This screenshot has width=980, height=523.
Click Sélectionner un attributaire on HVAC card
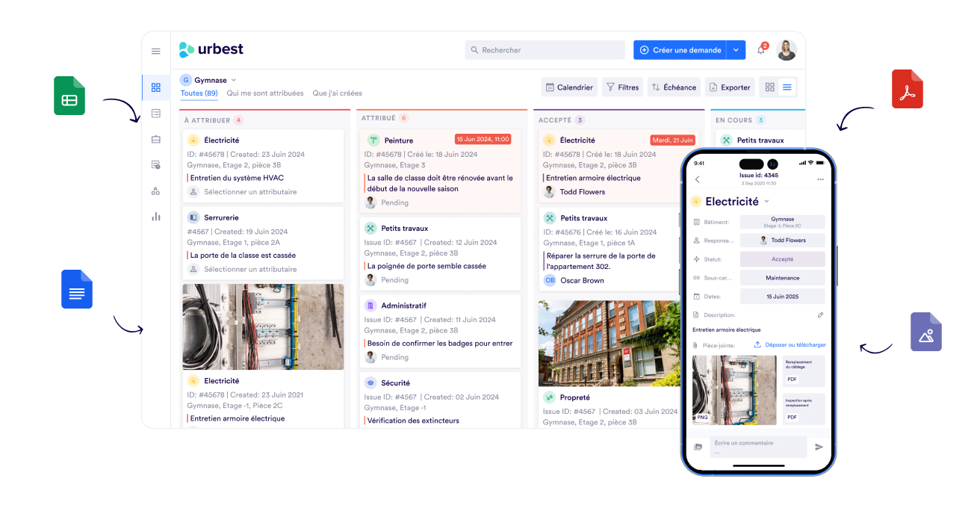click(x=250, y=192)
